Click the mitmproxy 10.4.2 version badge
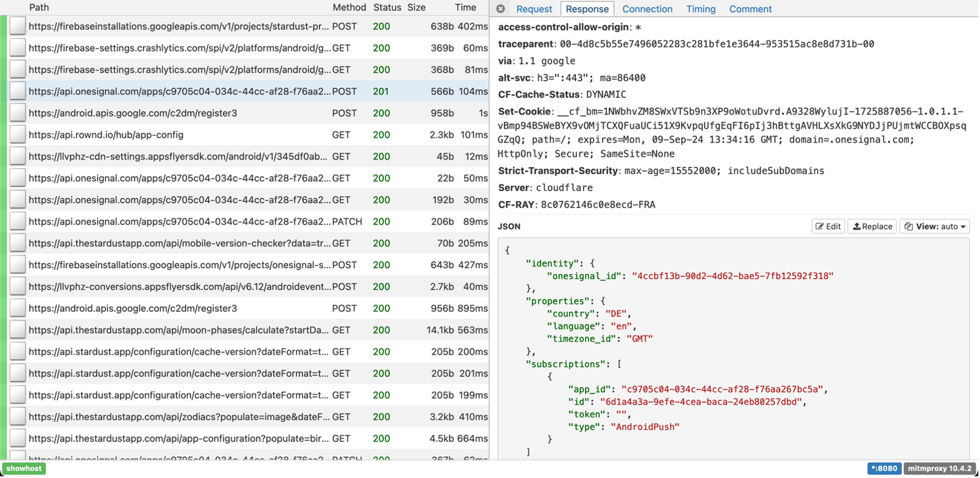The image size is (980, 478). click(939, 468)
